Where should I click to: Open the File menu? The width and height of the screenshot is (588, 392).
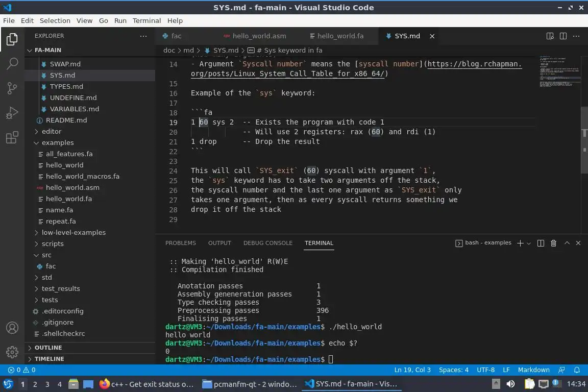(x=9, y=20)
